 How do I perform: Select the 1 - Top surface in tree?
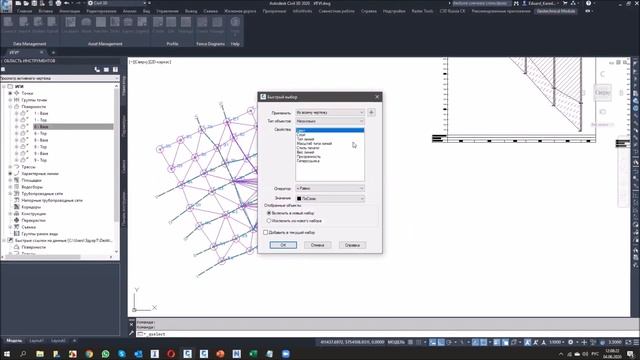(x=40, y=120)
